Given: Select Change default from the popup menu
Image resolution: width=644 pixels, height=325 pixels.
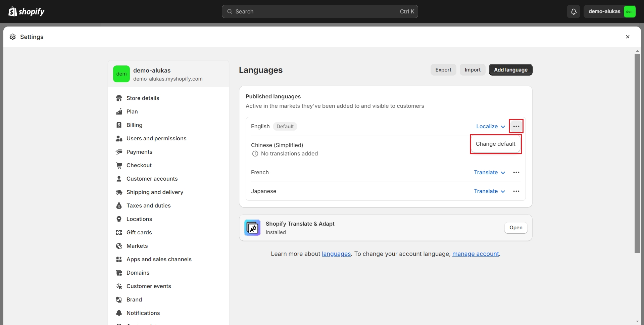Looking at the screenshot, I should [495, 144].
